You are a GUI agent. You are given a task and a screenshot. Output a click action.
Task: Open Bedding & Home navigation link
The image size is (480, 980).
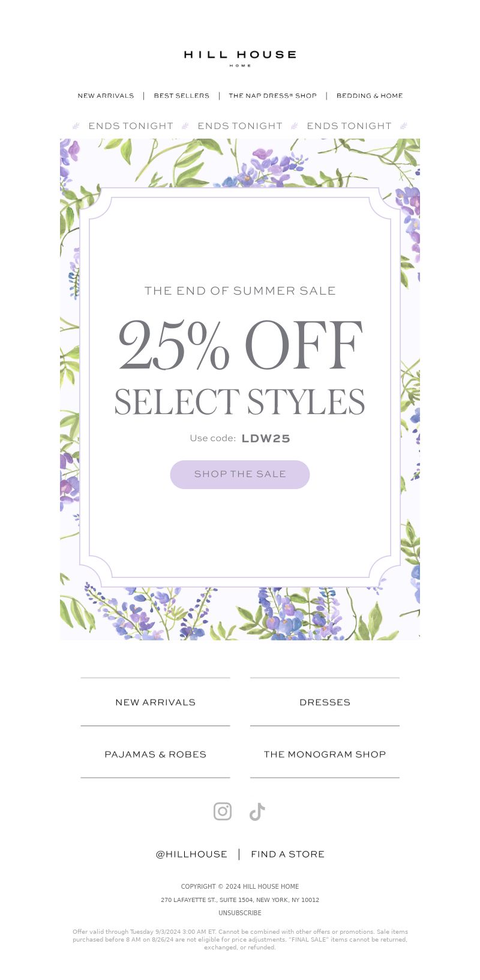370,95
